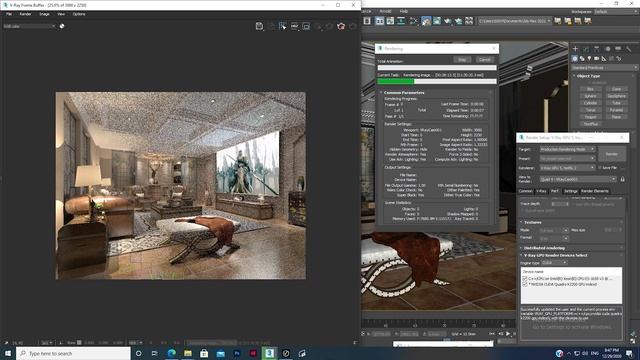Viewport: 640px width, 360px height.
Task: Open Microsoft Edge from the taskbar
Action: [x=171, y=353]
